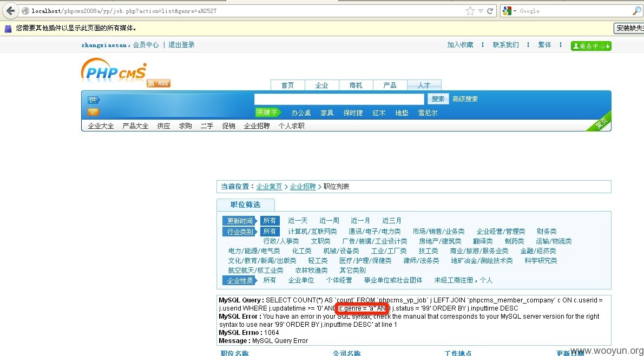Expand the URL history dropdown arrow
This screenshot has height=356, width=644.
point(480,11)
